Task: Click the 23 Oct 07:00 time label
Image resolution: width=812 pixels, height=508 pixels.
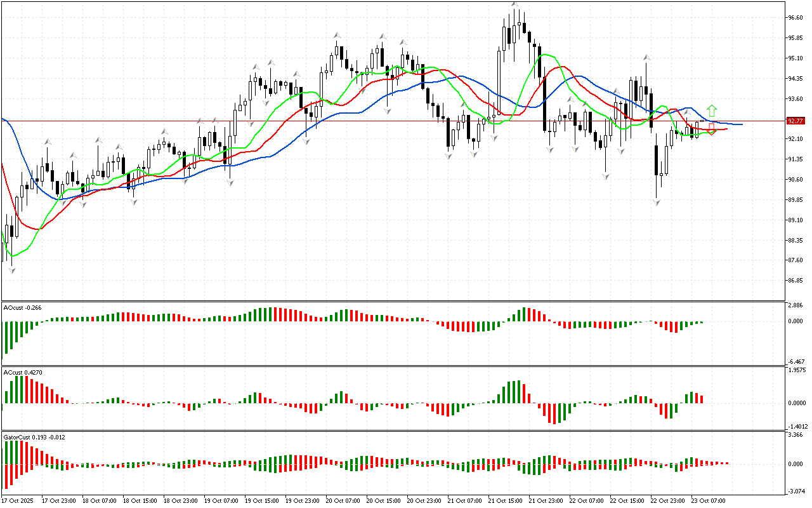Action: tap(709, 501)
